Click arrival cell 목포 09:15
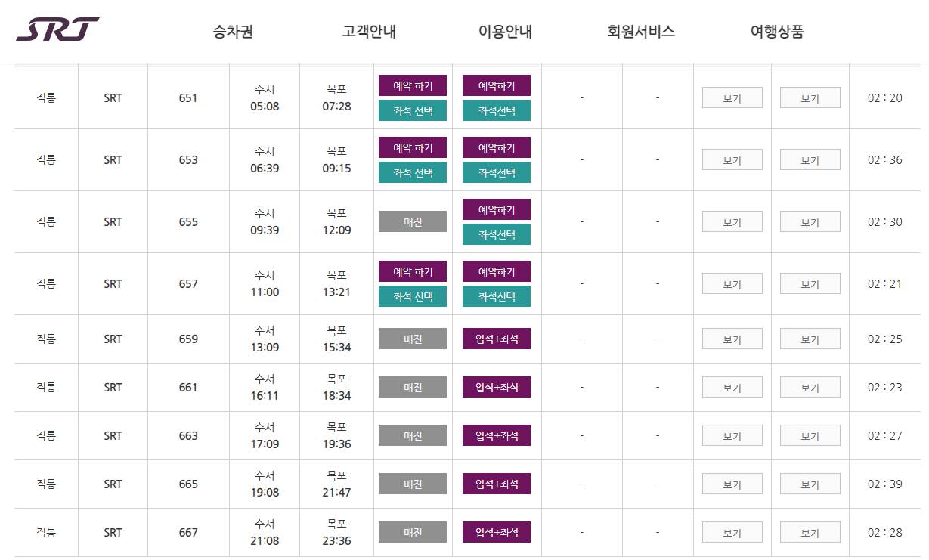 (337, 159)
